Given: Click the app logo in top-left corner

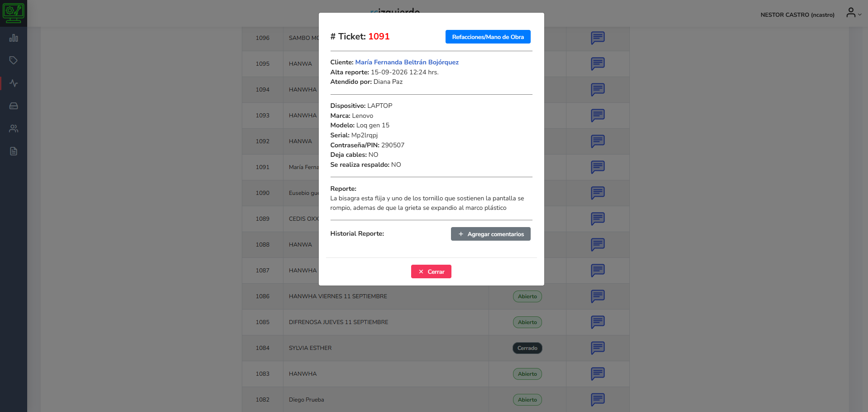Looking at the screenshot, I should 14,13.
